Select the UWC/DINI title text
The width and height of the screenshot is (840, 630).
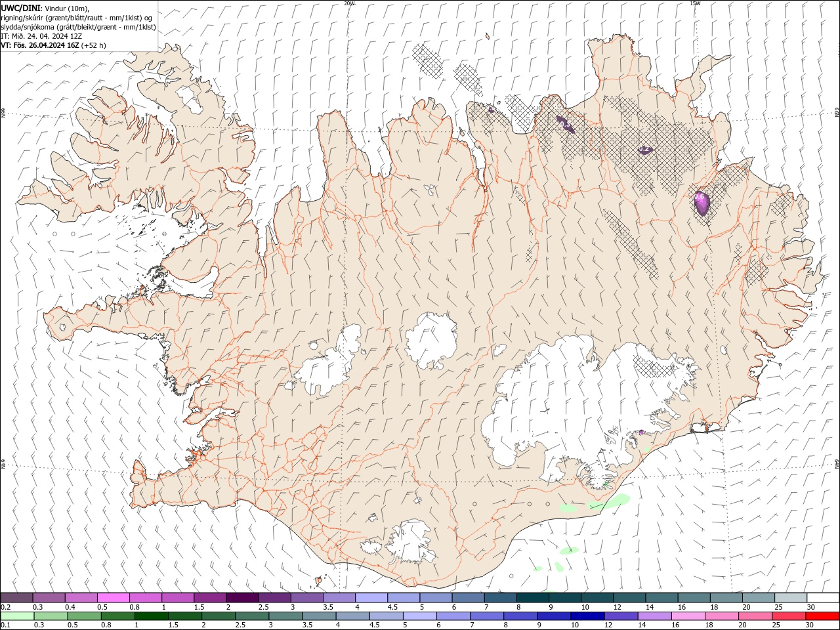(x=20, y=8)
